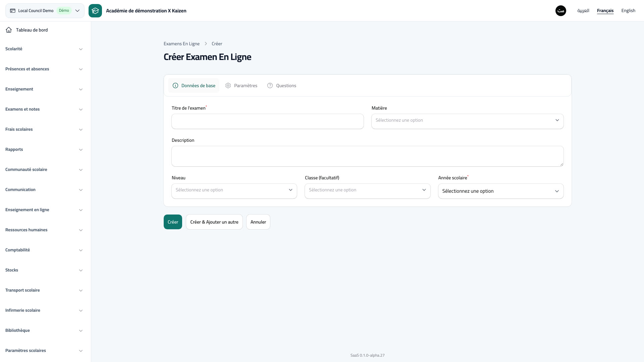Click the graduation cap academy logo
The height and width of the screenshot is (362, 644).
point(95,11)
